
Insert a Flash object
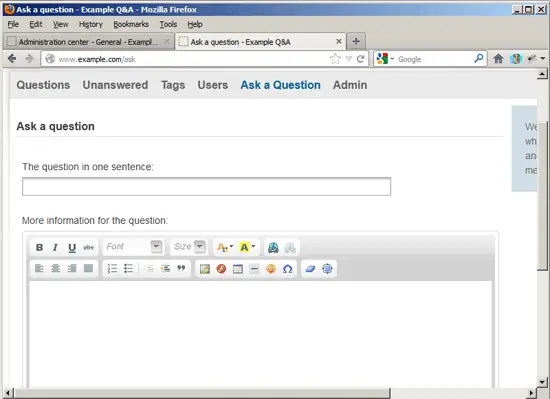click(221, 269)
